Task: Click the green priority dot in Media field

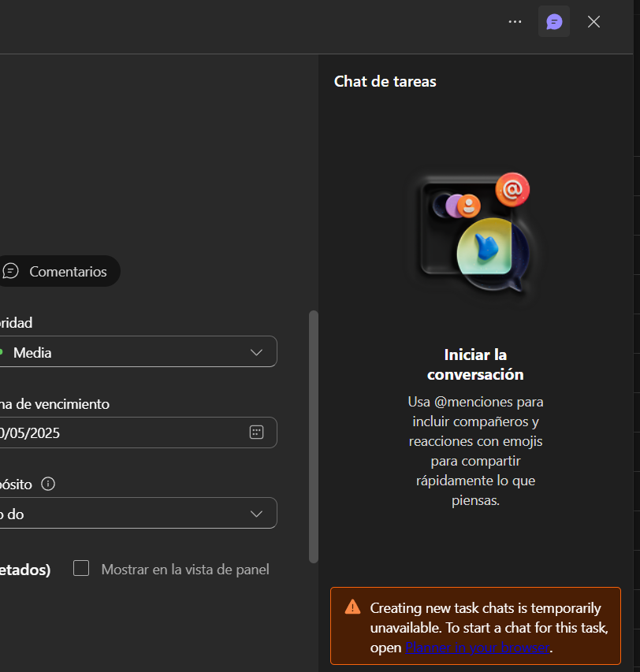Action: tap(2, 352)
